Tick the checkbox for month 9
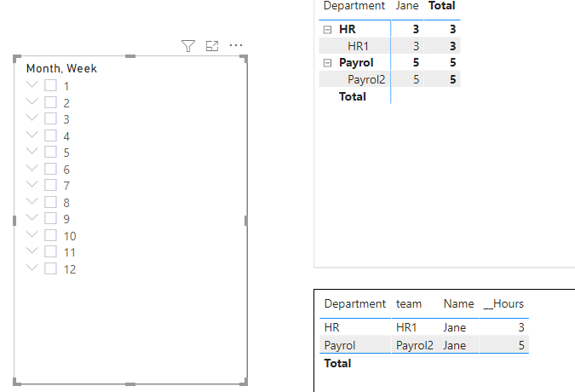 (50, 218)
